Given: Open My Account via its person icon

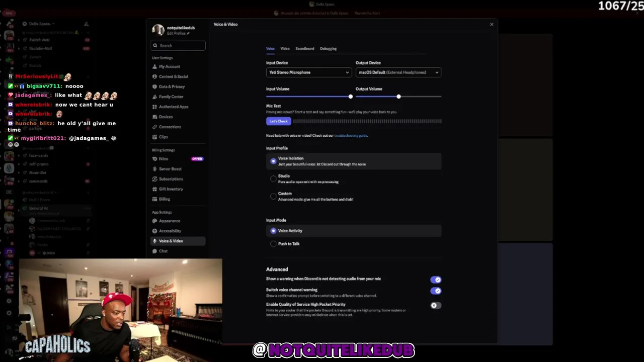Looking at the screenshot, I should pyautogui.click(x=154, y=66).
